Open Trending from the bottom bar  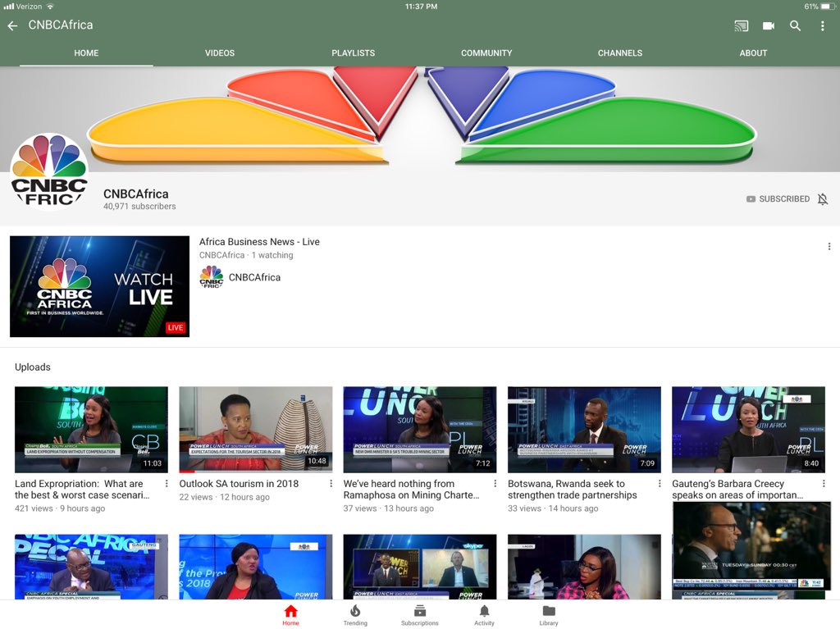355,615
